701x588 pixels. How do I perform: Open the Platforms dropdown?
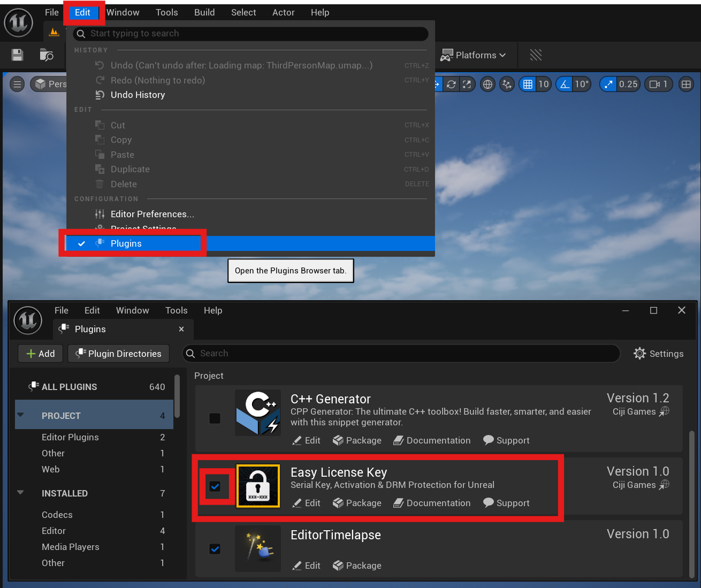coord(473,55)
